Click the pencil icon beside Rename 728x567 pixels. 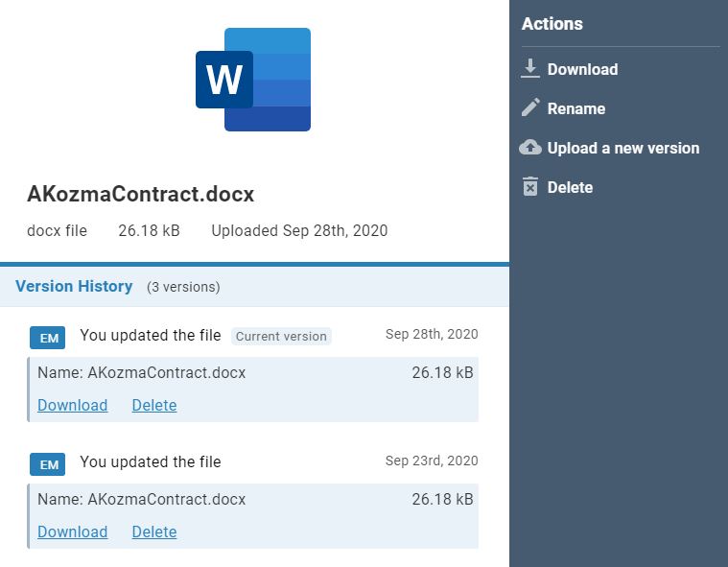[x=530, y=107]
